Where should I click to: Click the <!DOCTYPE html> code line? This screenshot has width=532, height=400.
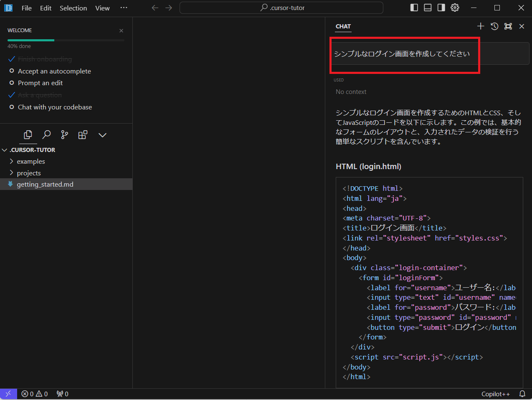point(372,188)
